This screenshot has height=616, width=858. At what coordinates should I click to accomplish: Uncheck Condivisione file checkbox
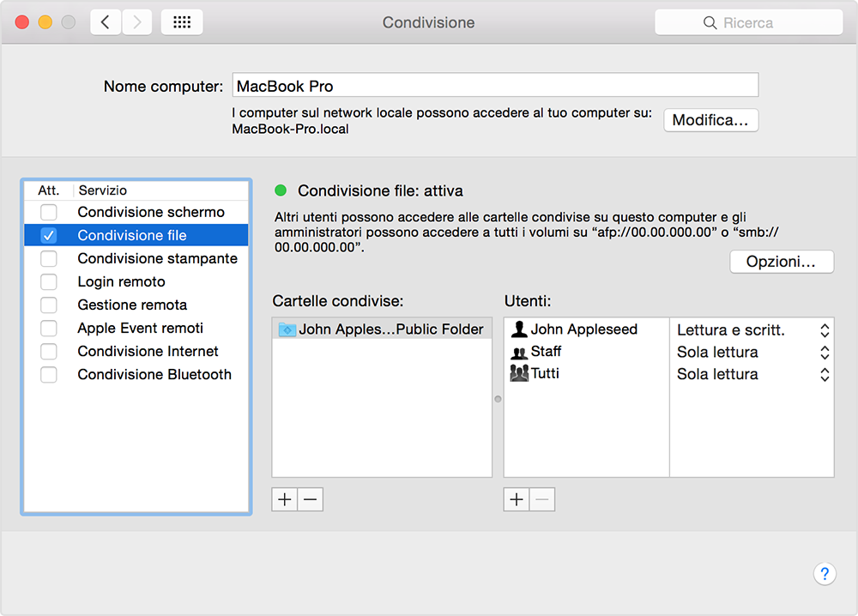click(49, 235)
